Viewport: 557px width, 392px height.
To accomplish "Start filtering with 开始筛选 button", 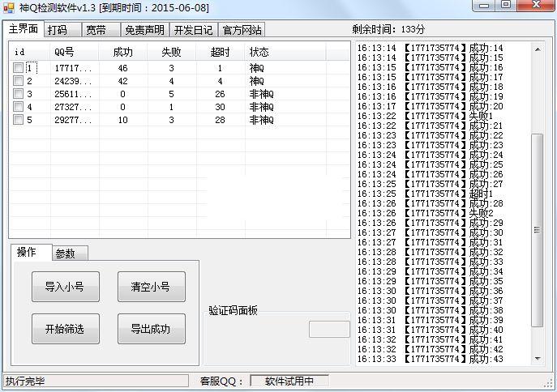I will (65, 329).
